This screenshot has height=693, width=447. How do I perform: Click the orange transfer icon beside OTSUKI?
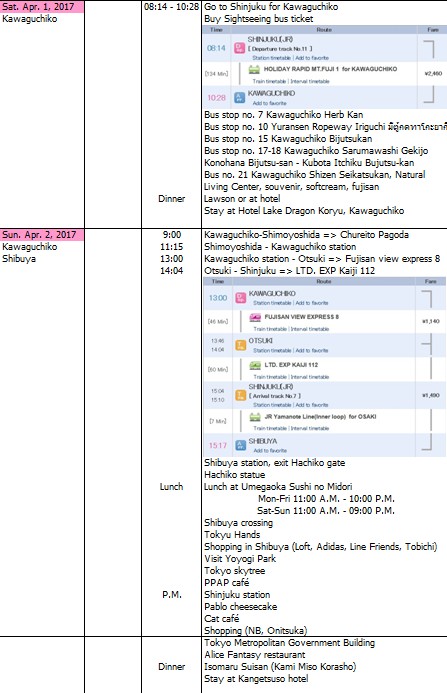pyautogui.click(x=241, y=345)
